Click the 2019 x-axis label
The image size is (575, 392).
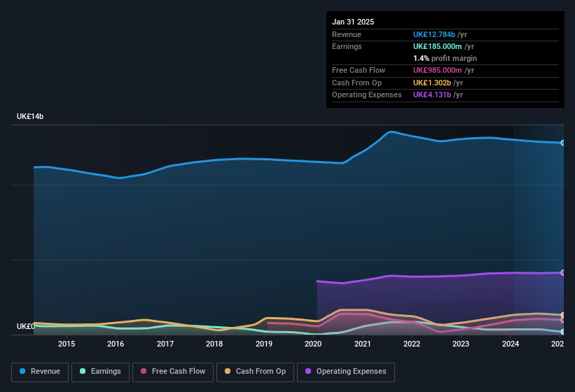[263, 344]
